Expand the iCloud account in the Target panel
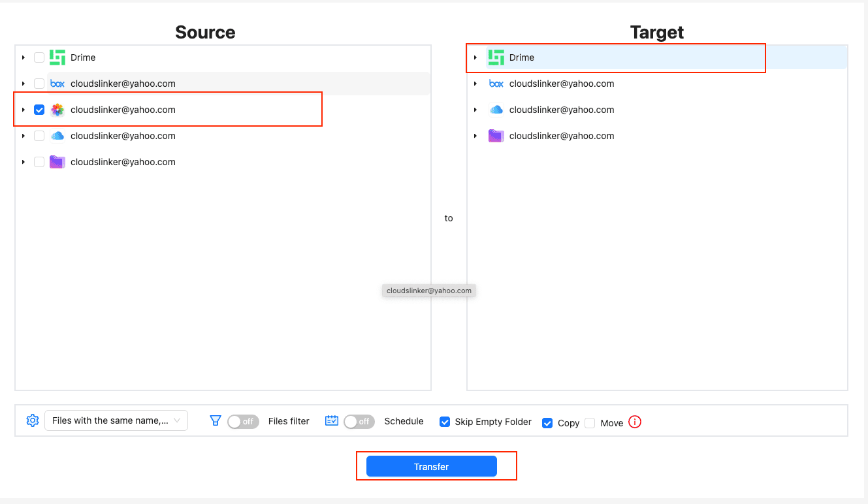This screenshot has width=868, height=504. coord(475,110)
